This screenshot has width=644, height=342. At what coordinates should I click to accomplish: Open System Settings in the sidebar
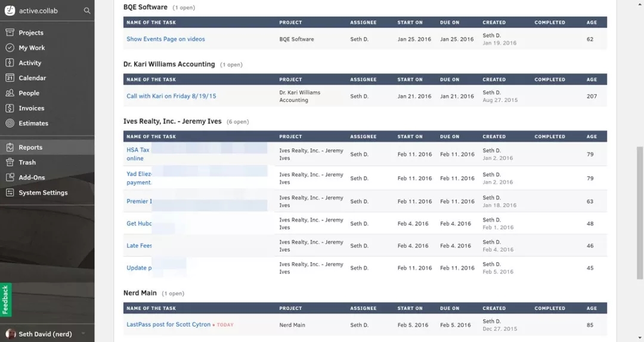coord(43,192)
